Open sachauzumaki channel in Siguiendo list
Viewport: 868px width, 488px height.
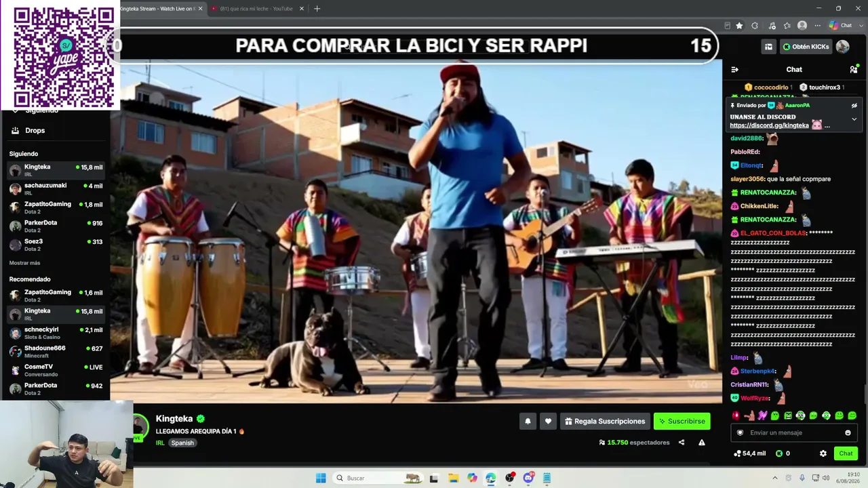(56, 189)
